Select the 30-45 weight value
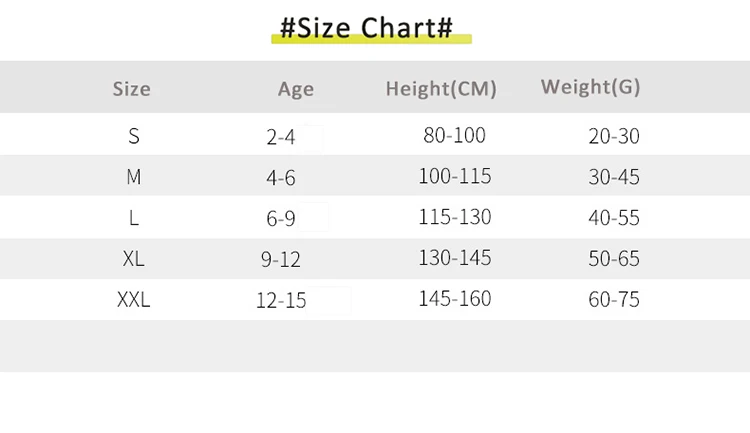 [614, 177]
